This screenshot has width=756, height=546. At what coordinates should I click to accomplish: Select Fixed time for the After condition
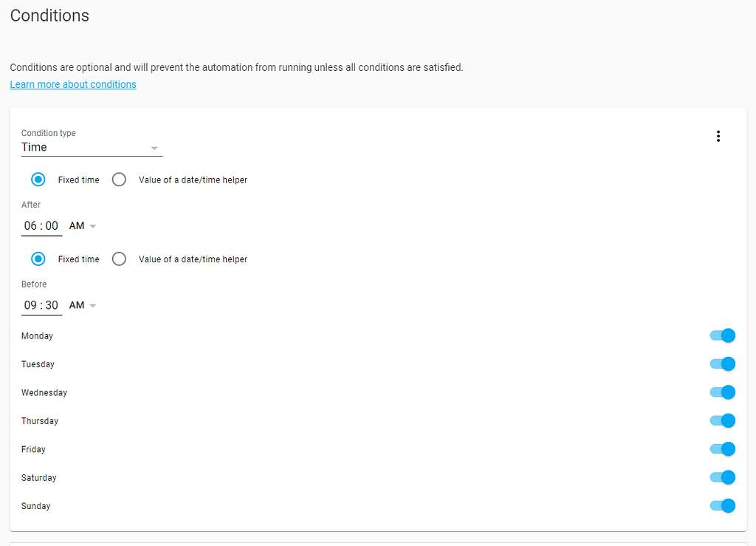[x=38, y=179]
